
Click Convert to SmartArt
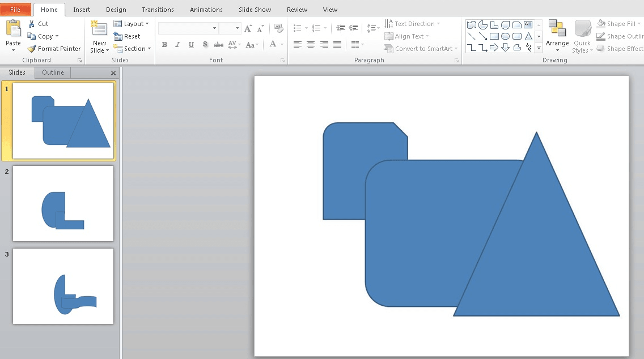(421, 48)
